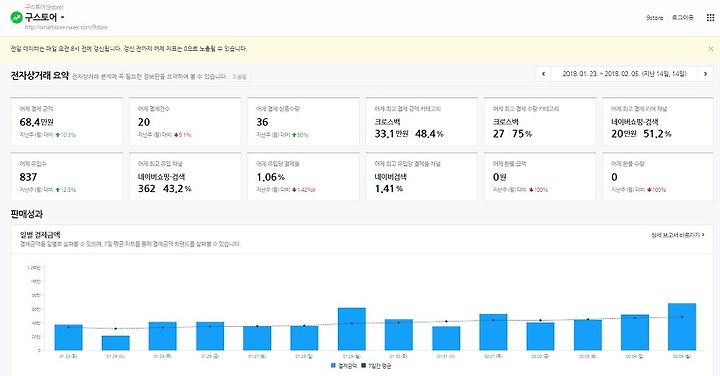Go to previous date range with left arrow
Screen dimensions: 720x376
click(544, 73)
